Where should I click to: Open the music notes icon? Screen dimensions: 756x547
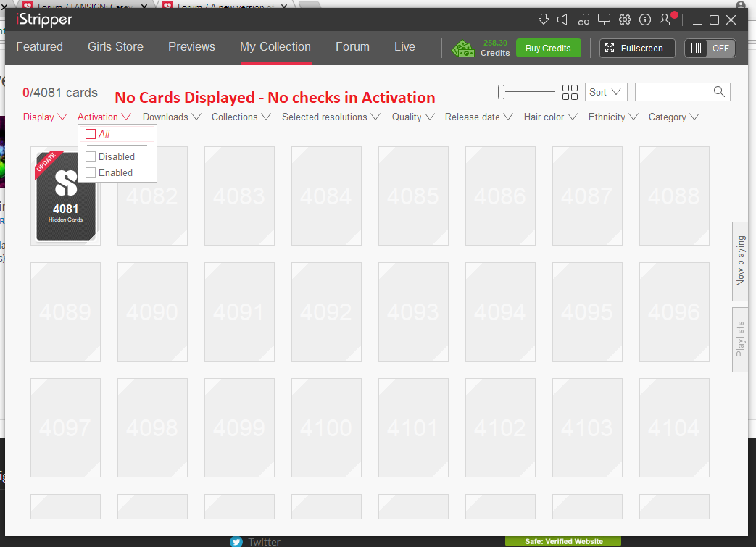point(584,20)
